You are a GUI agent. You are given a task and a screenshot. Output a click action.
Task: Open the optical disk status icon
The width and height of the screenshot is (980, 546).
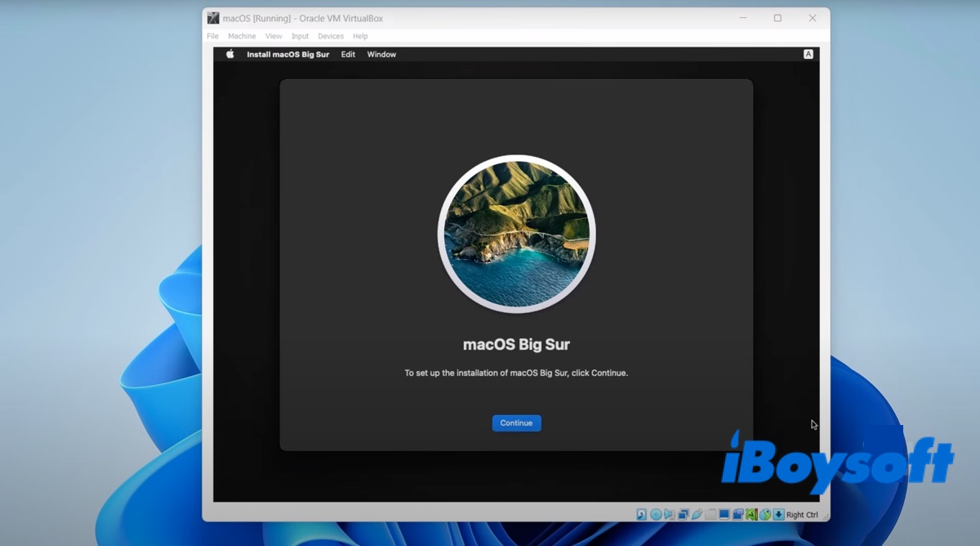click(656, 515)
